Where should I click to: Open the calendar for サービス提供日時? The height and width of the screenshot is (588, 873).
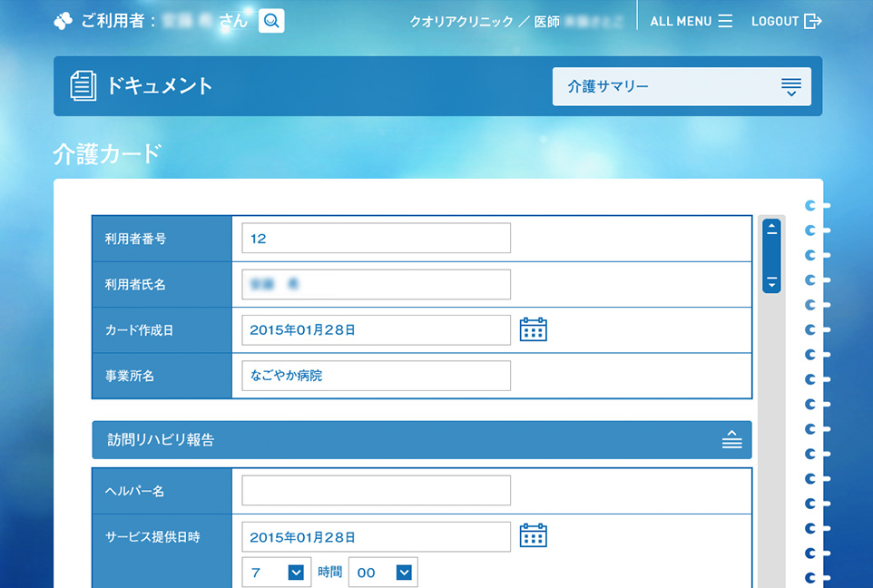[533, 536]
